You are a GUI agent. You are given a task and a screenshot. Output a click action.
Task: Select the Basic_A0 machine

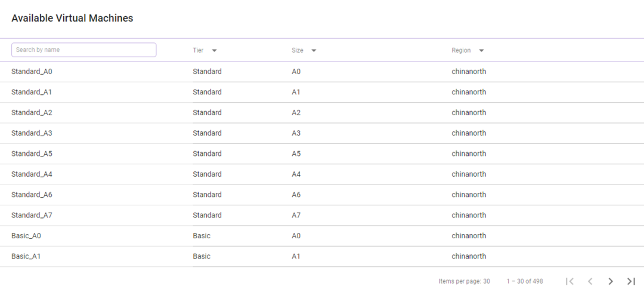(26, 236)
